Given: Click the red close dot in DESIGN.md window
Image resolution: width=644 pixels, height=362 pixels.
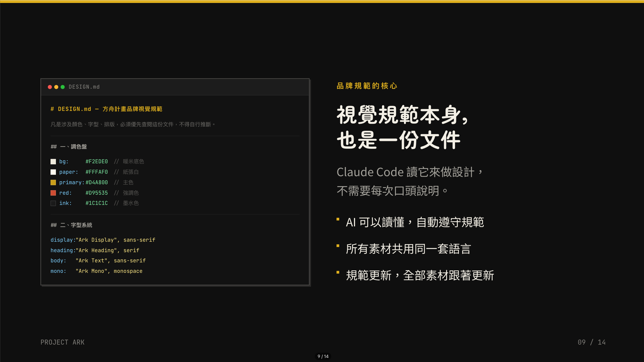Looking at the screenshot, I should 50,87.
